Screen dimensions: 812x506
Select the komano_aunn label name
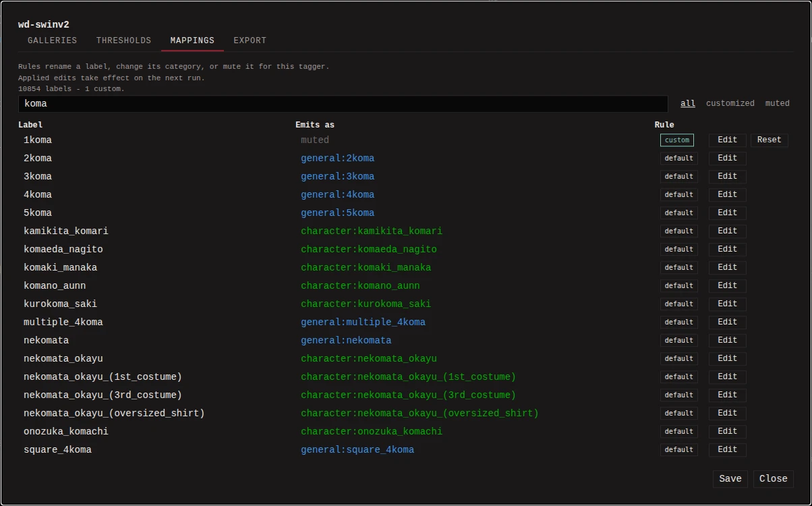[55, 286]
